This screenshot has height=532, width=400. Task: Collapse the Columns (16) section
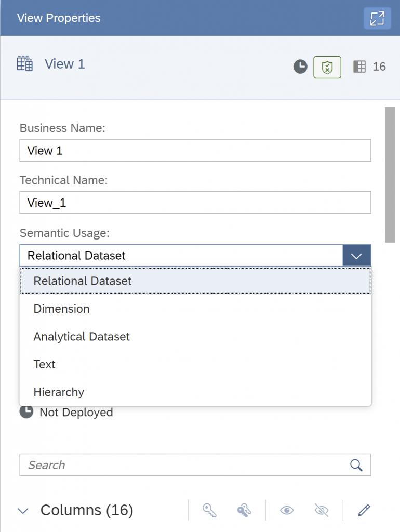pos(23,511)
